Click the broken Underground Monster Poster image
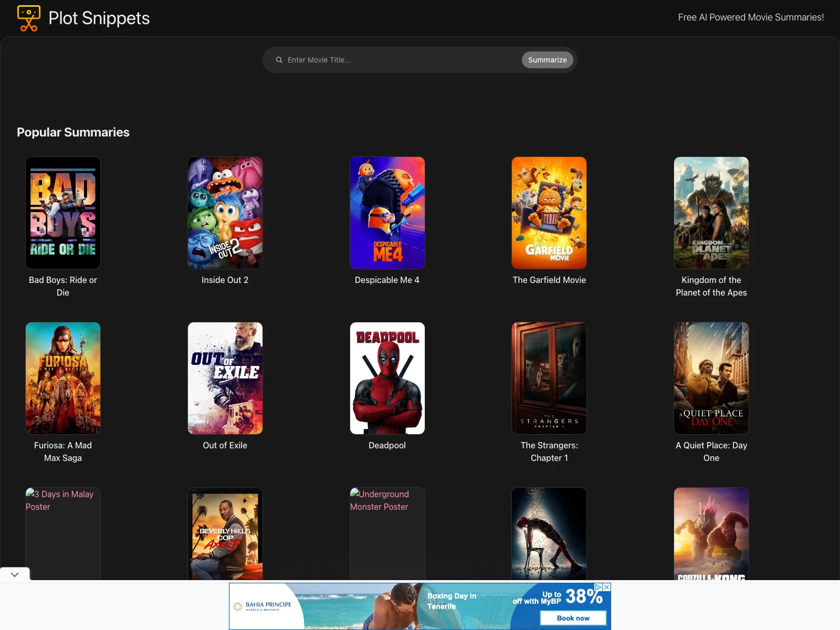 pyautogui.click(x=387, y=534)
